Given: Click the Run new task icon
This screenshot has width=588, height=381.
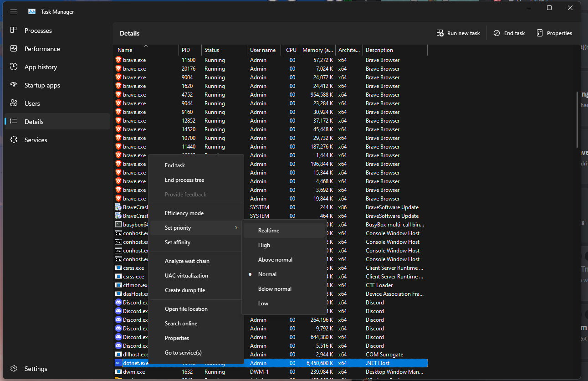Looking at the screenshot, I should click(440, 33).
